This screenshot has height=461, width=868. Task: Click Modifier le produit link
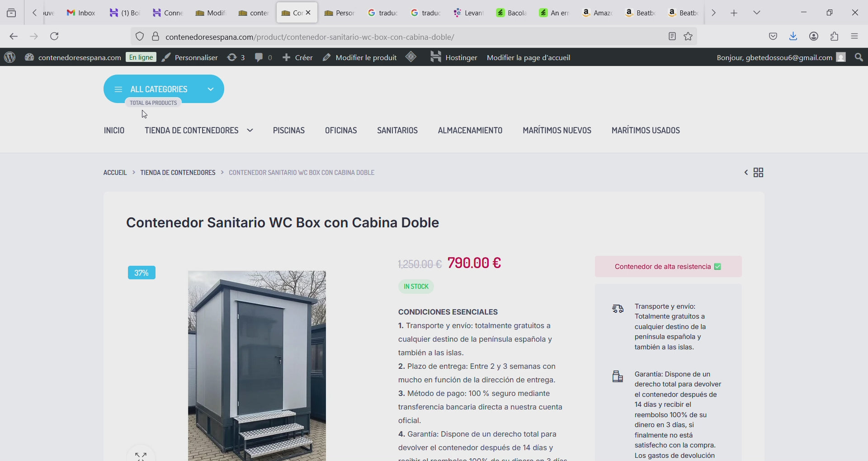coord(360,57)
